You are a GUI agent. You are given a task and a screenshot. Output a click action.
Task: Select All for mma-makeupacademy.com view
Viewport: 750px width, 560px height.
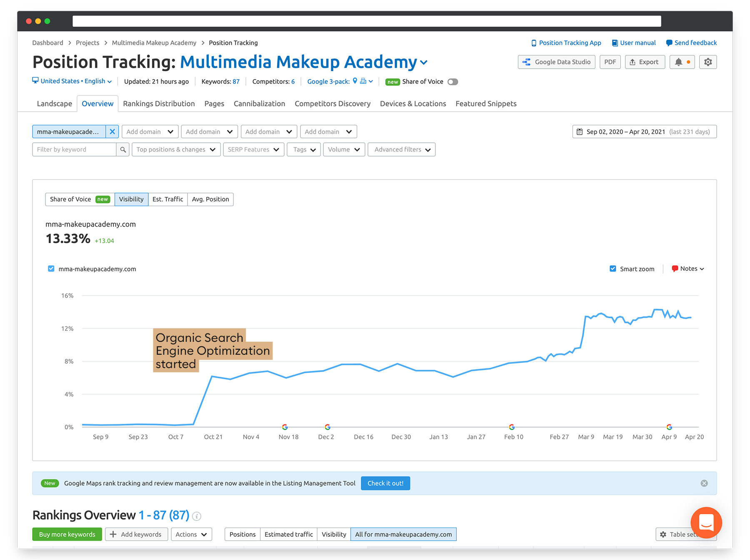403,534
